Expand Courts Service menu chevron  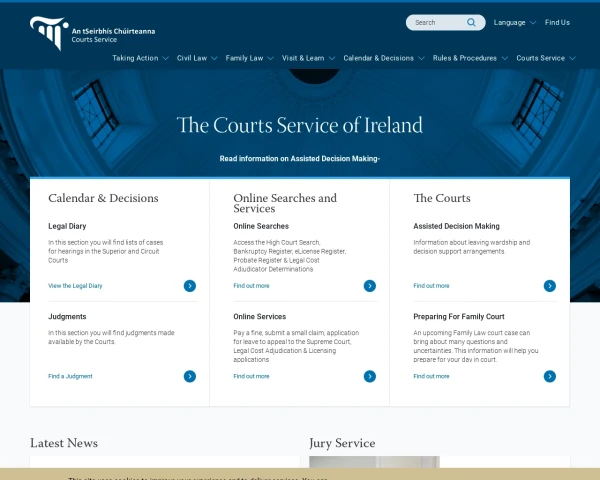(x=572, y=58)
